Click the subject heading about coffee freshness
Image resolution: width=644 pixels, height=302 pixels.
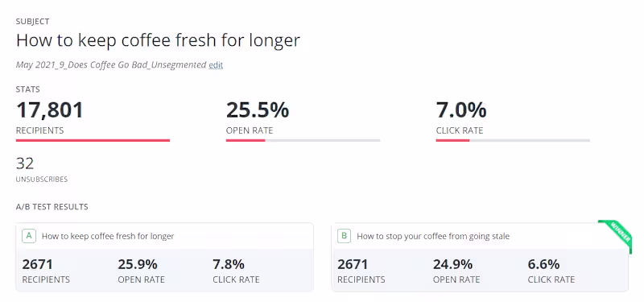[158, 40]
